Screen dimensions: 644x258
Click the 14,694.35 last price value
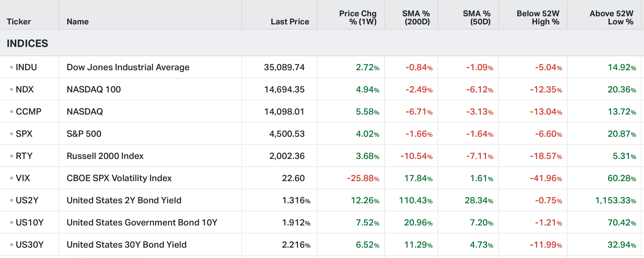click(284, 89)
